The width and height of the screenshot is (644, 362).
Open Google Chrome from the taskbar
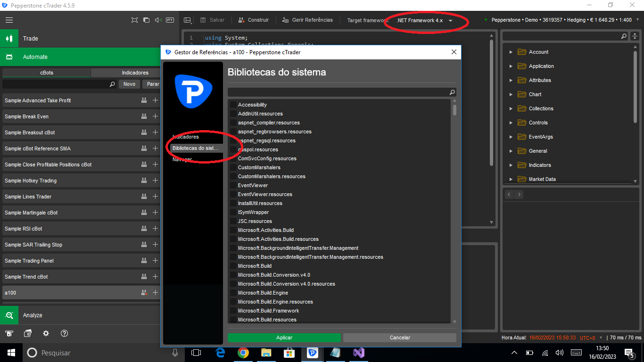[x=243, y=353]
